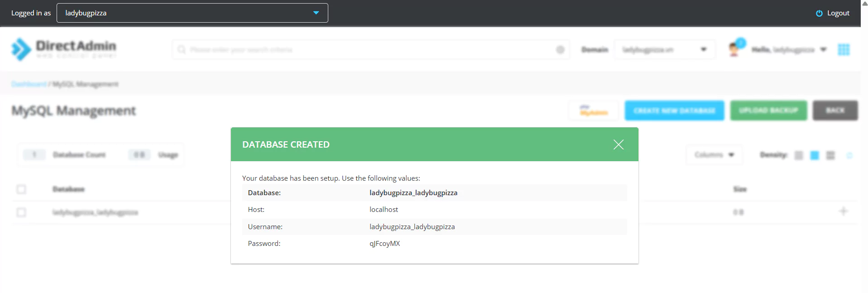The image size is (868, 293).
Task: Open the Columns dropdown
Action: click(x=714, y=155)
